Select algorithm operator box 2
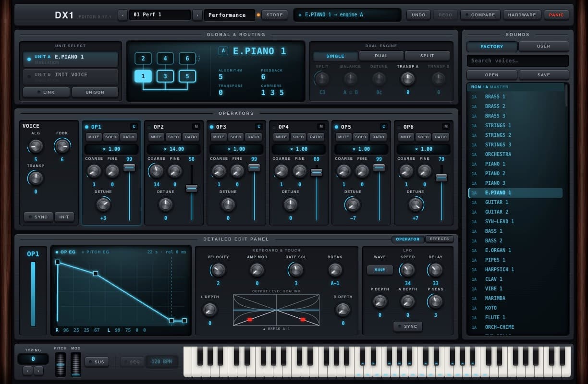588x384 pixels. click(x=143, y=59)
